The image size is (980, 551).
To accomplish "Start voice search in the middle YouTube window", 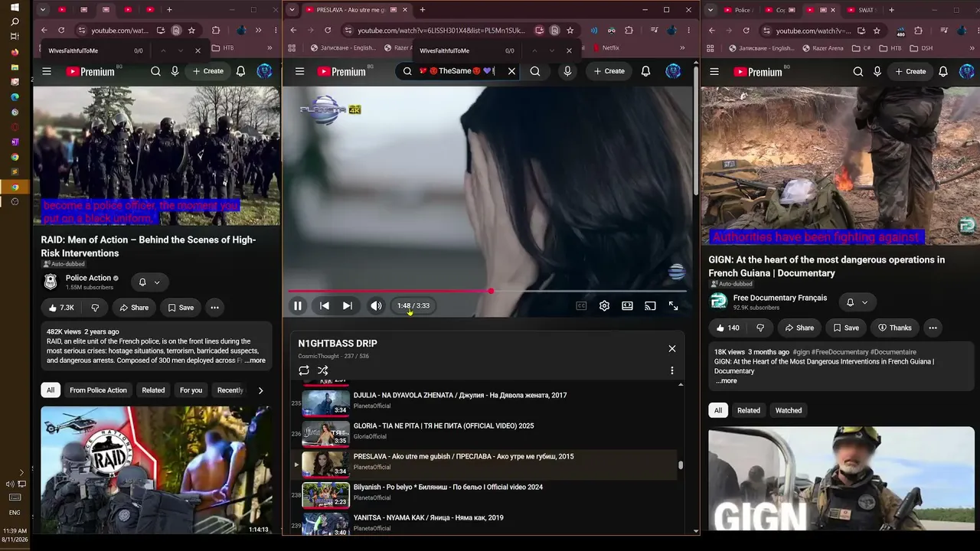I will point(567,71).
